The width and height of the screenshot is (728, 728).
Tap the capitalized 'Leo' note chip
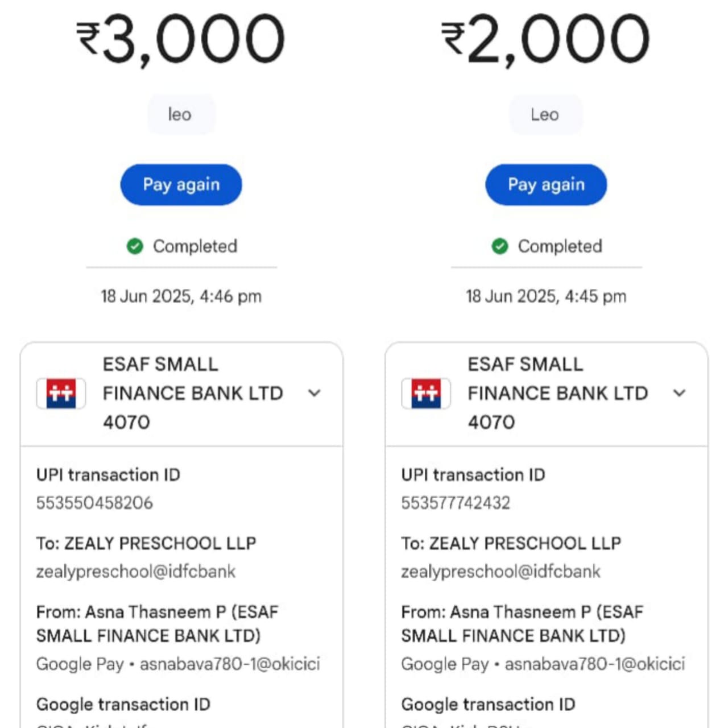pyautogui.click(x=545, y=115)
